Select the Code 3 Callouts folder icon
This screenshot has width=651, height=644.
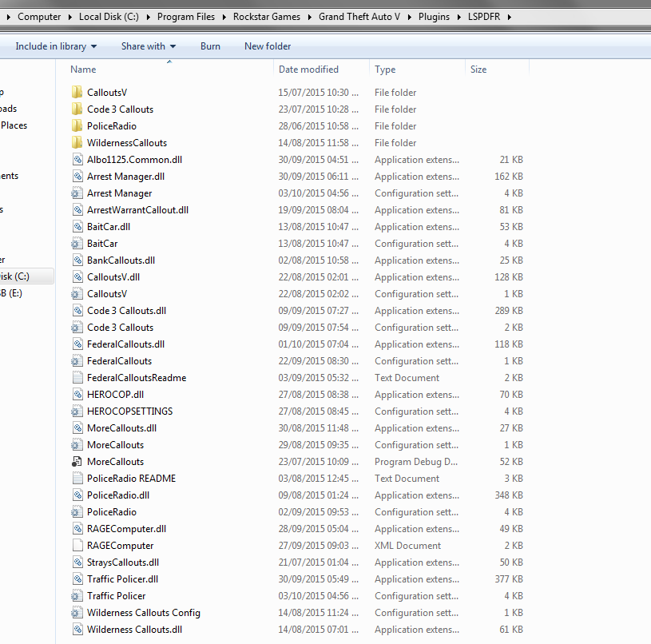click(77, 109)
